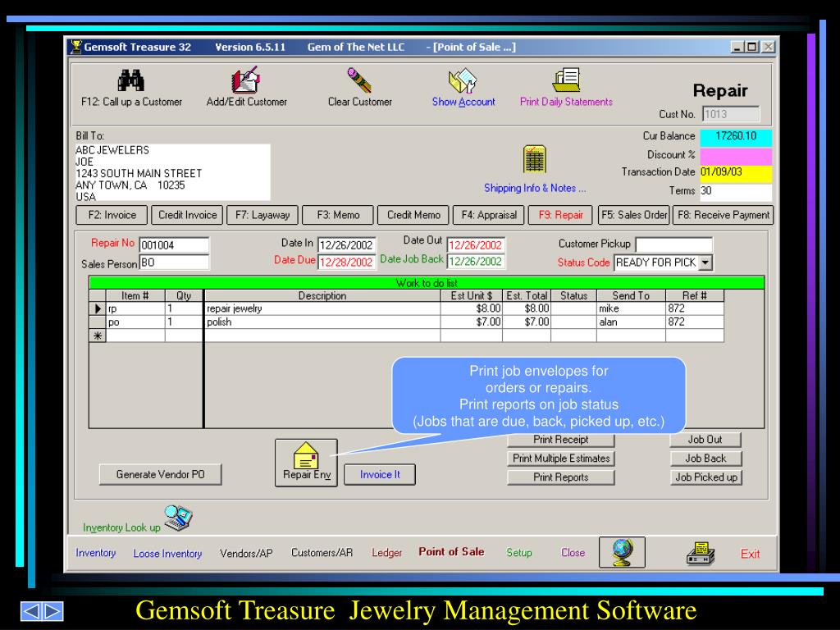Open Loose Inventory module
Screen dimensions: 840x630
pyautogui.click(x=167, y=554)
